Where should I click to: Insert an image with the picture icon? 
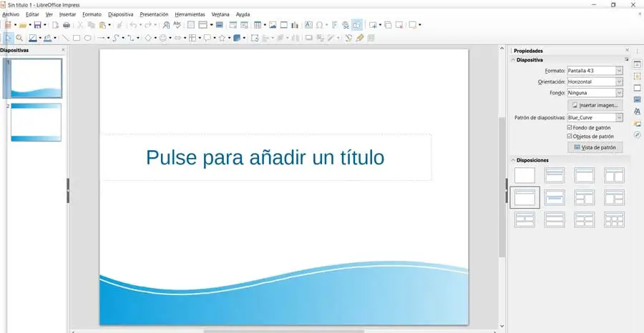tap(273, 25)
